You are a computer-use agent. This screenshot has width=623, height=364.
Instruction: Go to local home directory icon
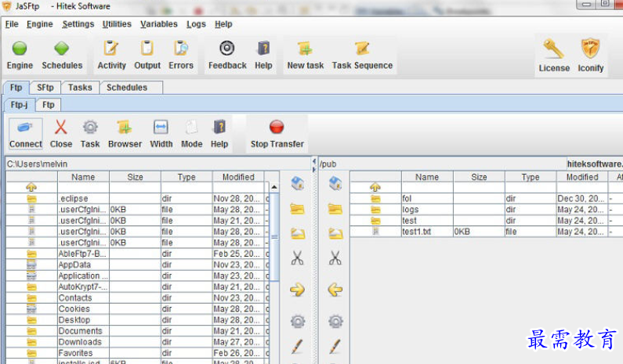click(298, 183)
